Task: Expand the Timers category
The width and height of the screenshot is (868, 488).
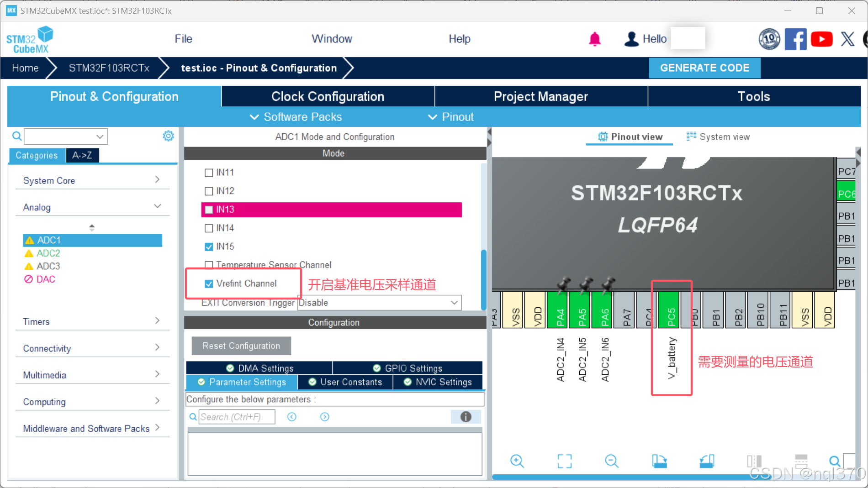Action: [x=92, y=321]
